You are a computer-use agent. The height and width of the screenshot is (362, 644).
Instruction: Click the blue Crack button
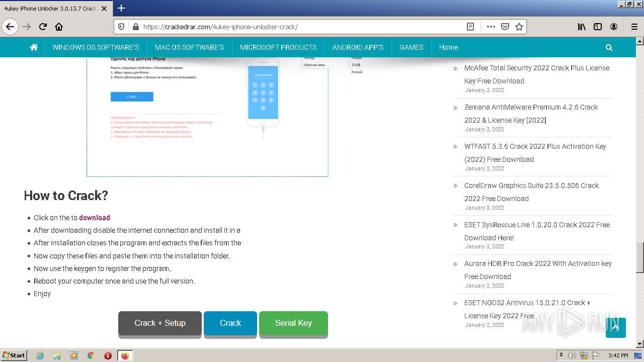(x=230, y=323)
